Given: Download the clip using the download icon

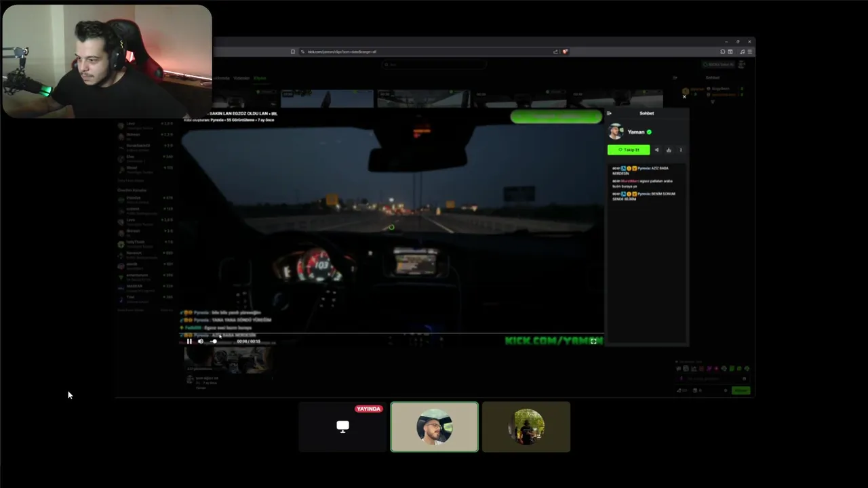Looking at the screenshot, I should click(x=669, y=150).
